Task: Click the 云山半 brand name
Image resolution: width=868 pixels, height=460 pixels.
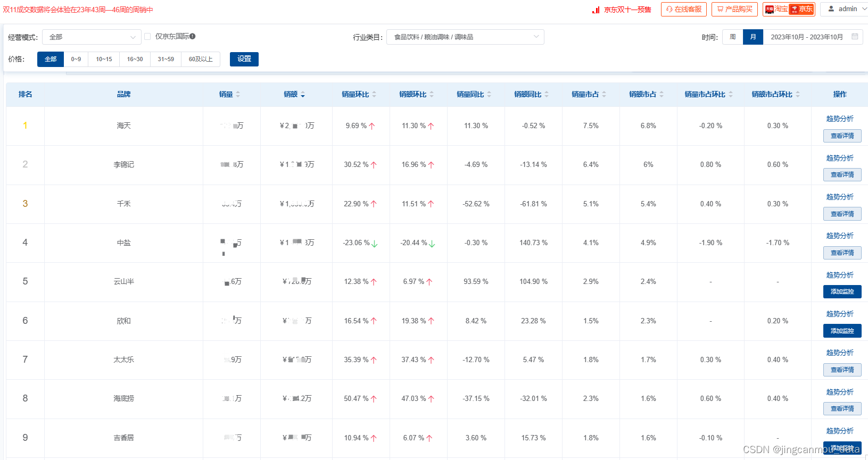Action: tap(124, 281)
